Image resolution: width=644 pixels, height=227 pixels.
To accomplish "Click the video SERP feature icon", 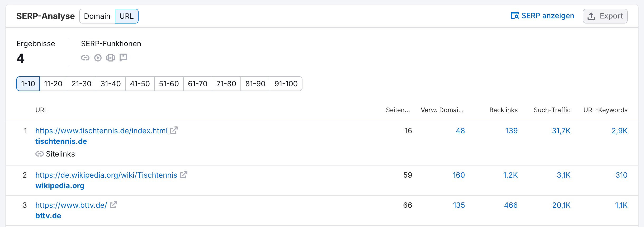I will coord(98,58).
